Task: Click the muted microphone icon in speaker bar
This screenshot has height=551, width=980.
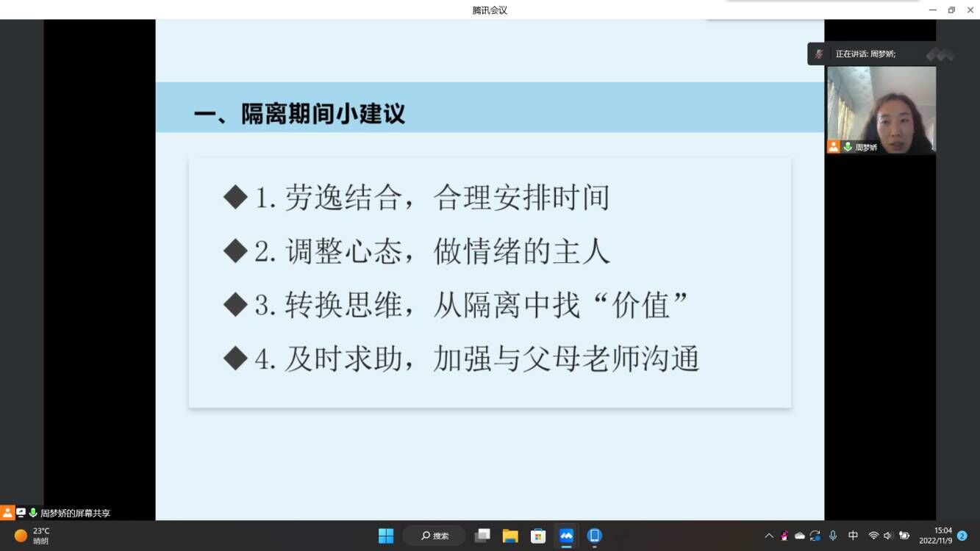Action: coord(819,54)
